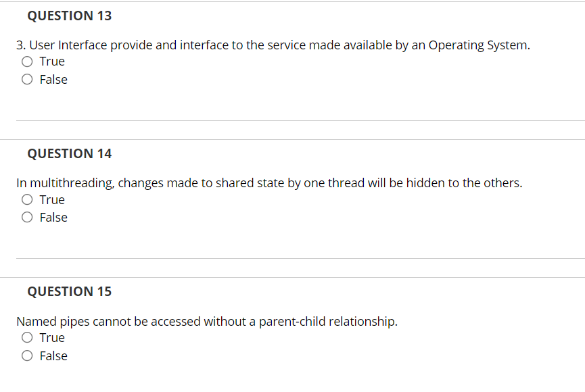Click the QUESTION 14 heading
Viewport: 585px width, 392px height.
69,153
